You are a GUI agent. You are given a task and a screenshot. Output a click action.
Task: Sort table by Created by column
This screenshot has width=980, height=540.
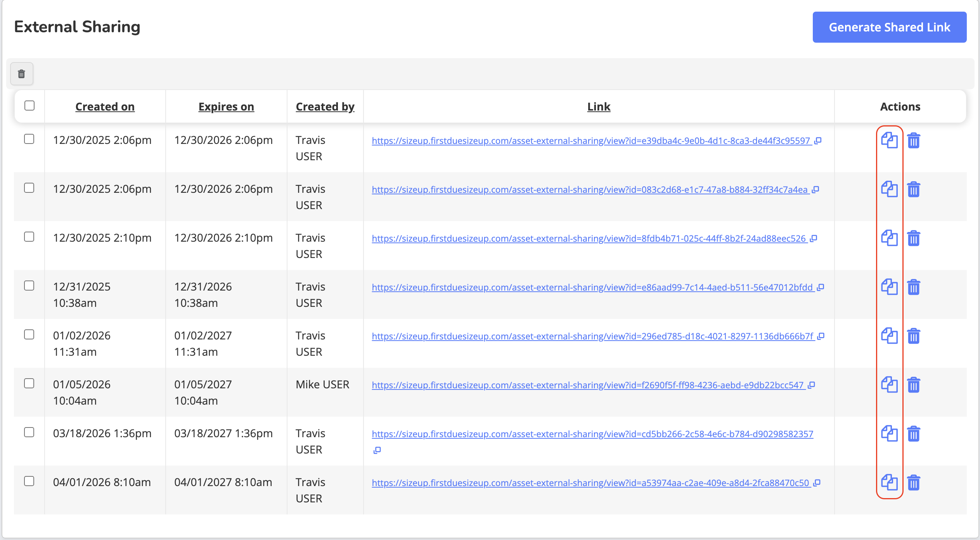325,107
